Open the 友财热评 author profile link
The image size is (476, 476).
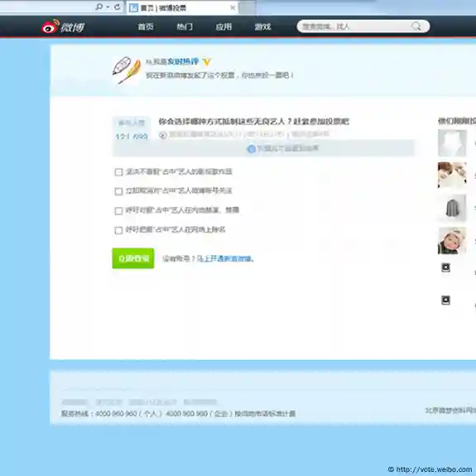click(183, 62)
